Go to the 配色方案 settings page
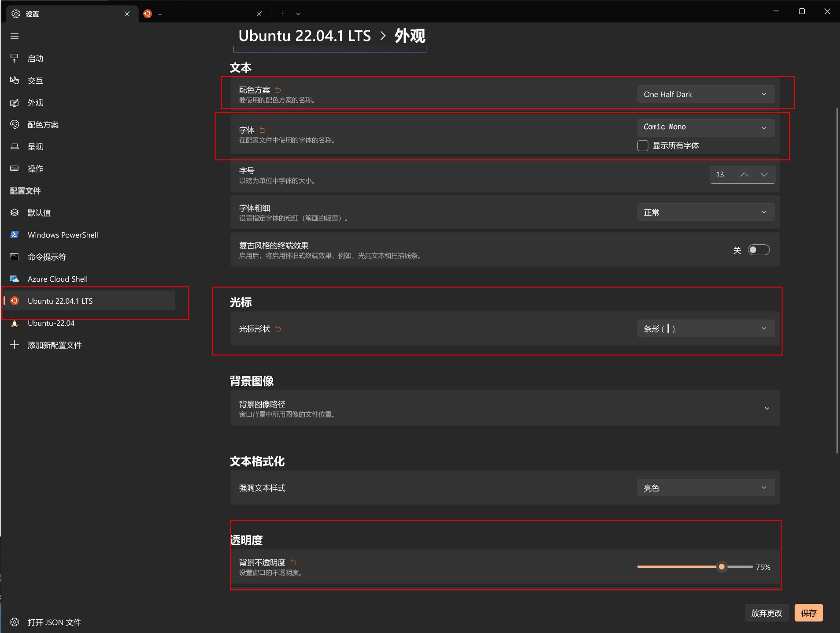Screen dimensions: 840x633 coord(89,124)
